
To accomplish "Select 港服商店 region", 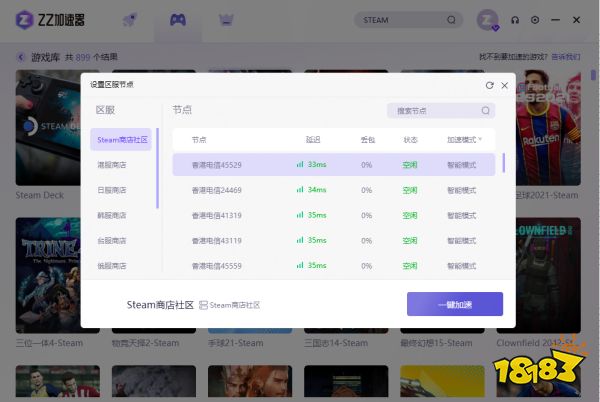I will [112, 165].
